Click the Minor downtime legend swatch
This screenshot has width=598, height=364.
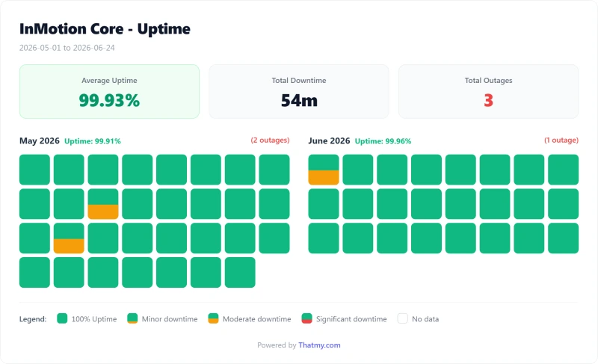pyautogui.click(x=132, y=318)
